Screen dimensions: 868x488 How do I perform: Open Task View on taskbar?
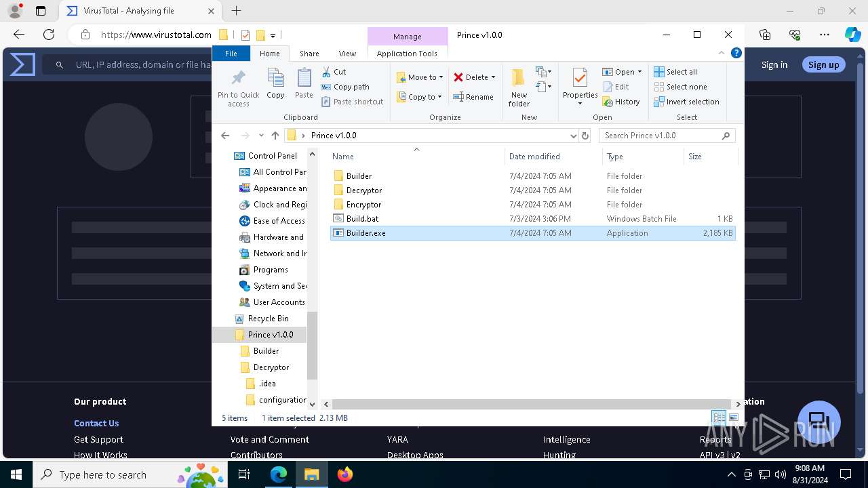pos(245,474)
